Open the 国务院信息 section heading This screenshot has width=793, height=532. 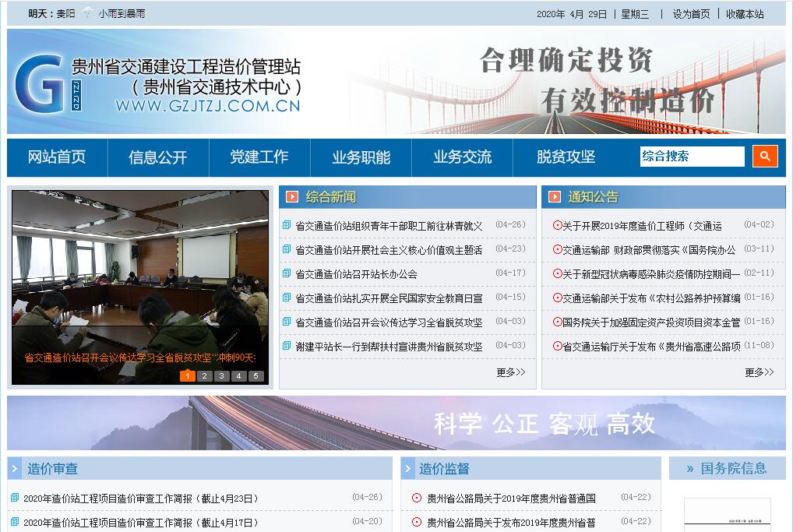click(x=733, y=469)
